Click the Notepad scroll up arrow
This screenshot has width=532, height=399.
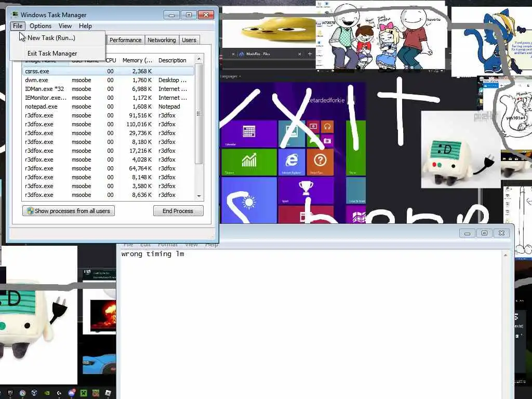pos(505,255)
